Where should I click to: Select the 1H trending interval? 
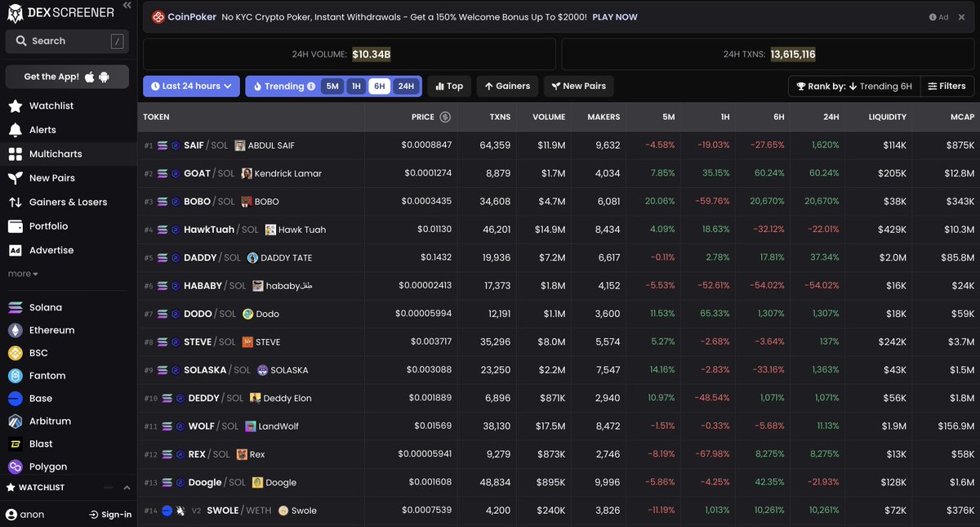(x=356, y=87)
